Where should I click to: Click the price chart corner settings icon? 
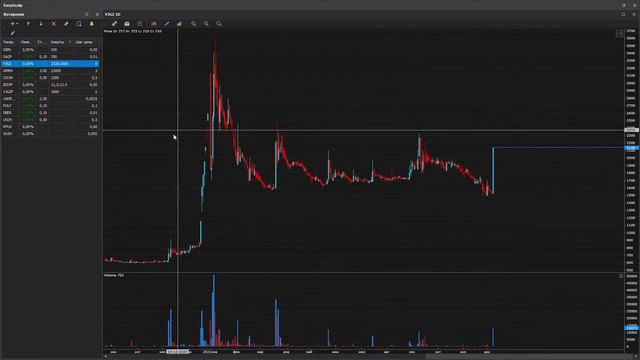click(x=620, y=33)
